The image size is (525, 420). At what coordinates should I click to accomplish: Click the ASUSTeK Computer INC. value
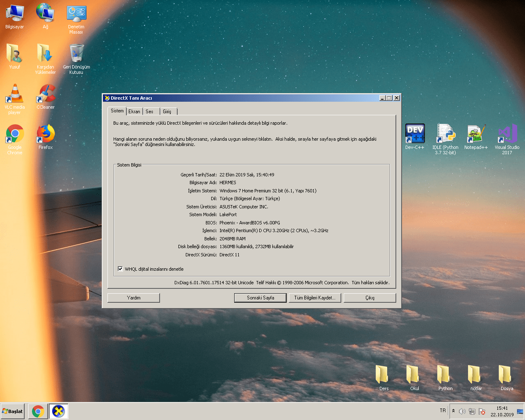point(244,207)
